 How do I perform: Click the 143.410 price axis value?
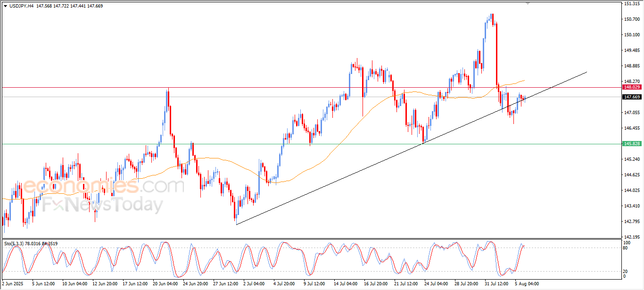[631, 206]
